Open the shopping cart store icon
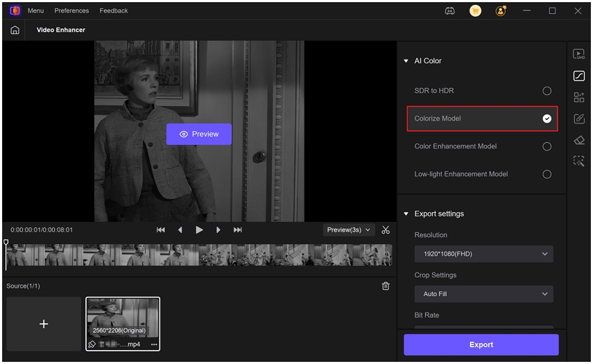 [x=475, y=11]
